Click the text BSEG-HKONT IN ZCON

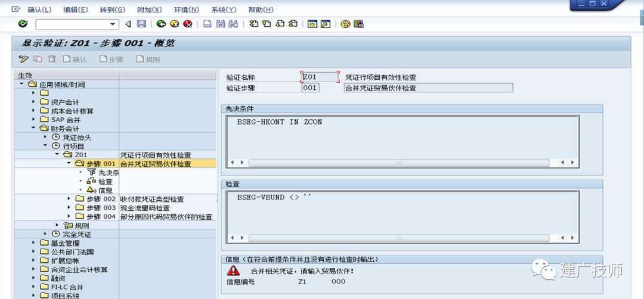pos(280,122)
